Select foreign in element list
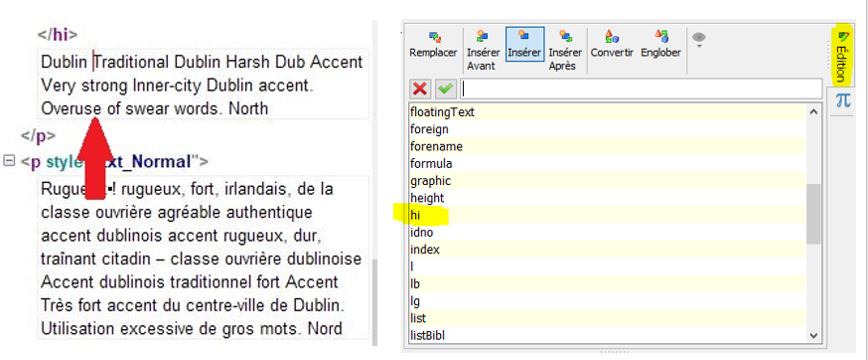Screen dimensions: 868x360 click(x=607, y=129)
